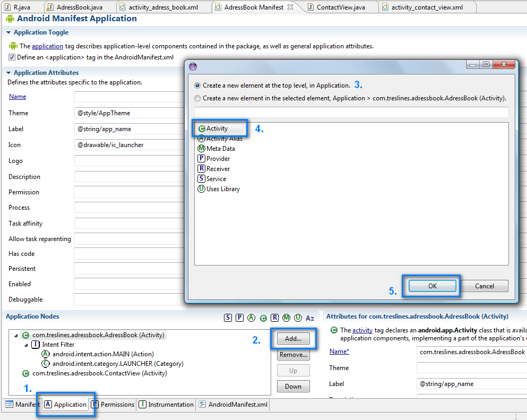The image size is (527, 420).
Task: Edit the activity Name field com.treslines.adressbook.AdressBook
Action: pyautogui.click(x=472, y=352)
